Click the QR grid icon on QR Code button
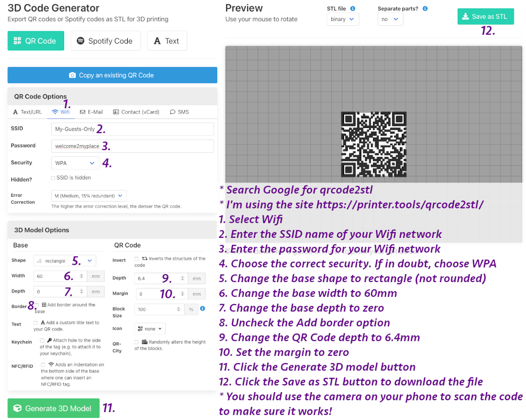The width and height of the screenshot is (526, 420). 17,41
